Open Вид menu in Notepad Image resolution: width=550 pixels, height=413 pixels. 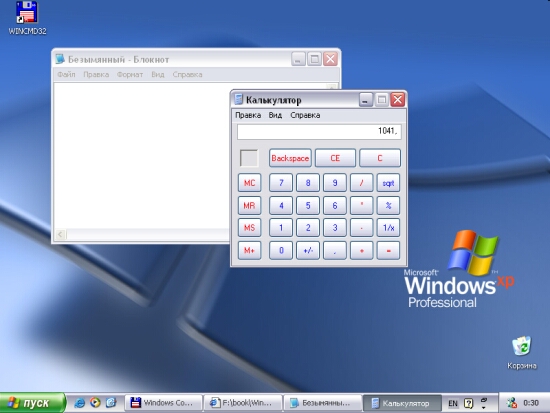coord(158,74)
